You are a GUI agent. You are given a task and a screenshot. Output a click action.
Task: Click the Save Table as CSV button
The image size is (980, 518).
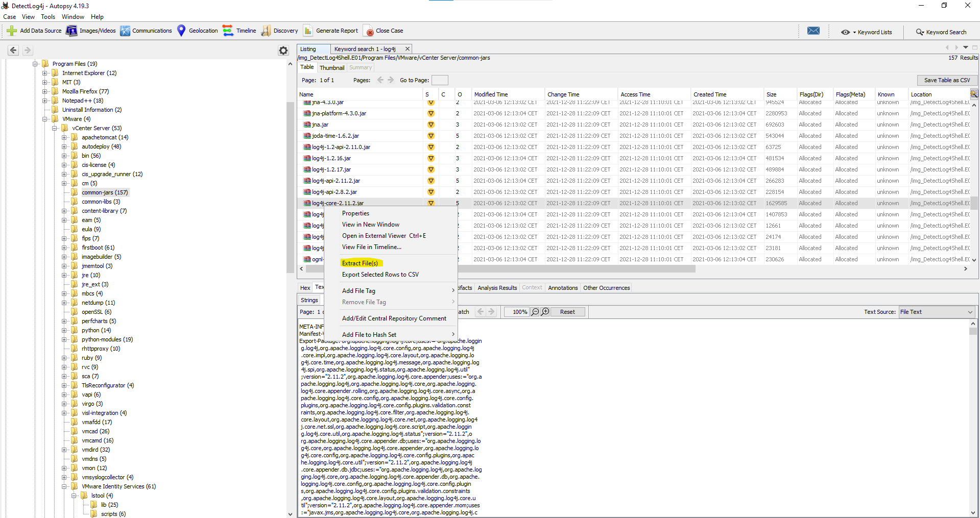click(946, 80)
